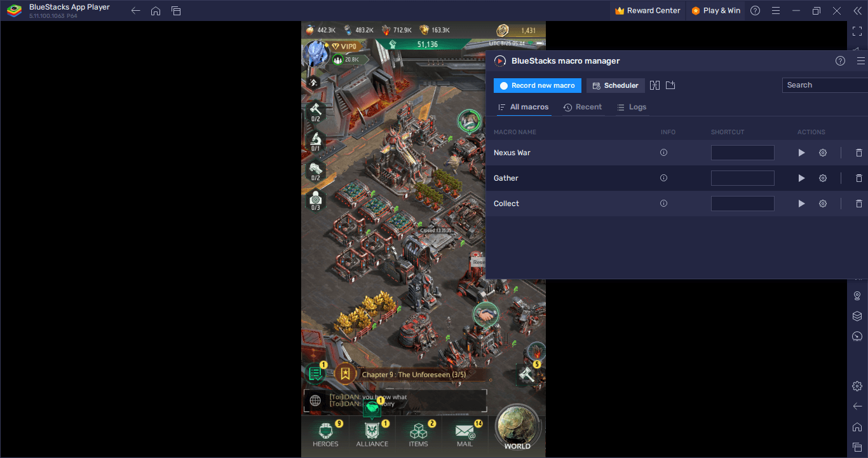
Task: Open the Heroes menu in game
Action: click(x=325, y=434)
